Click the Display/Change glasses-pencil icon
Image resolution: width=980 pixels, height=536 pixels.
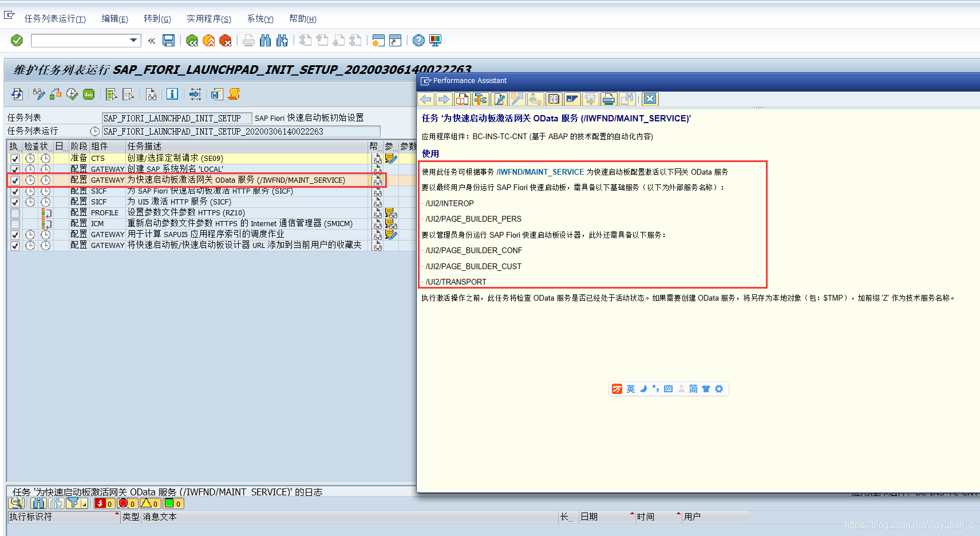39,94
